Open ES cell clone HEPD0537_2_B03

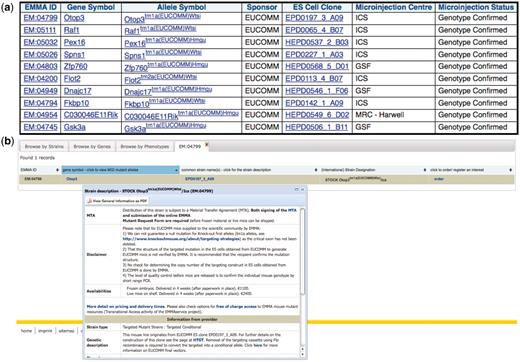pyautogui.click(x=317, y=42)
